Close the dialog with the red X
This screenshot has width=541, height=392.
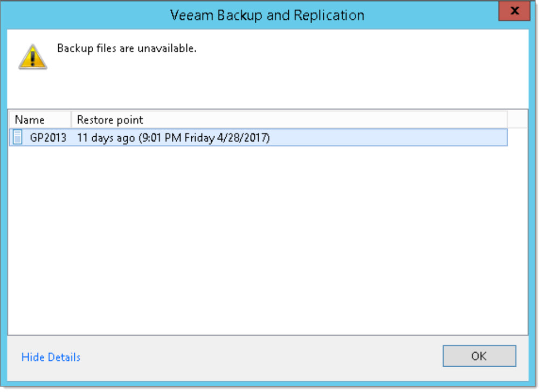coord(514,11)
